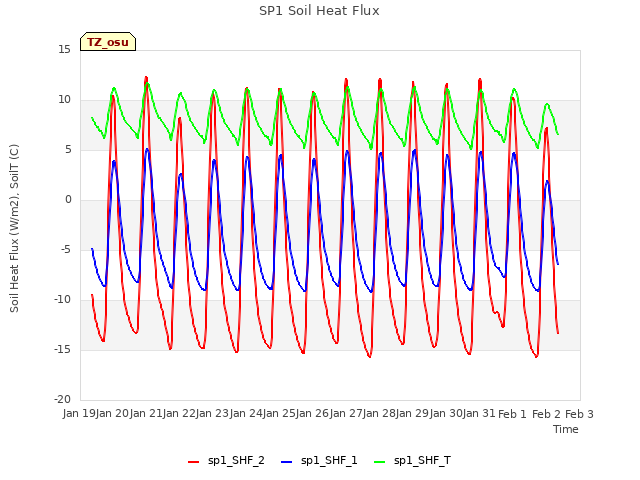Click the Feb 3 x-axis label
Viewport: 640px width, 480px height.
click(x=579, y=414)
